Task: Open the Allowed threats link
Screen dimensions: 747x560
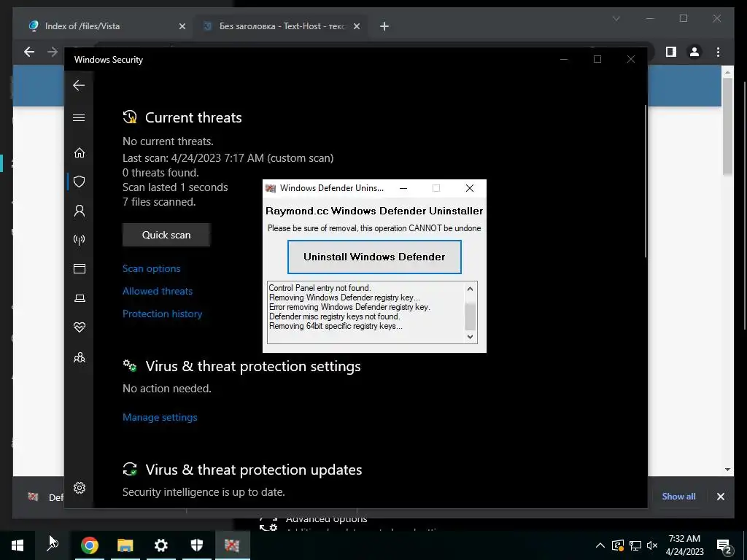Action: coord(158,291)
